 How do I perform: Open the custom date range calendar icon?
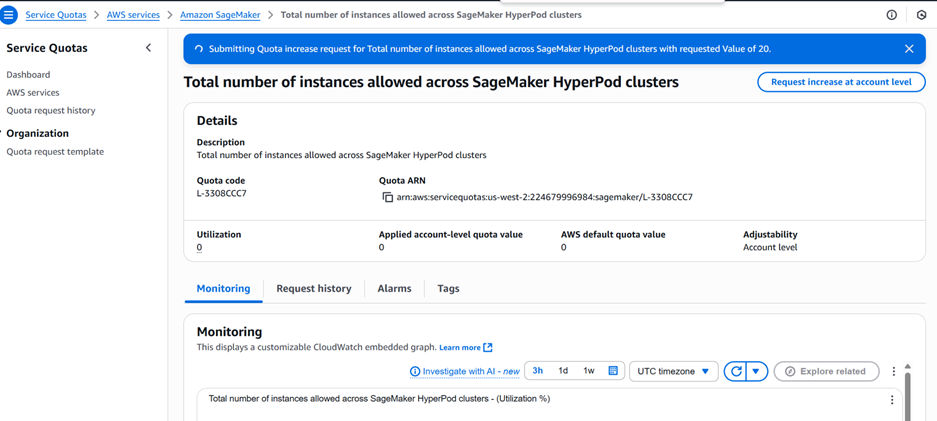pos(613,371)
